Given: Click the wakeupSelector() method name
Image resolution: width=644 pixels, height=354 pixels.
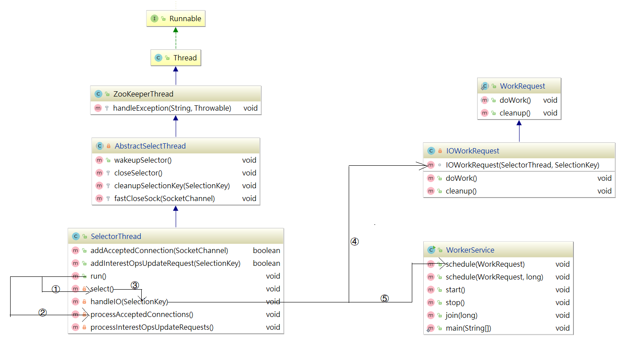Looking at the screenshot, I should [143, 160].
